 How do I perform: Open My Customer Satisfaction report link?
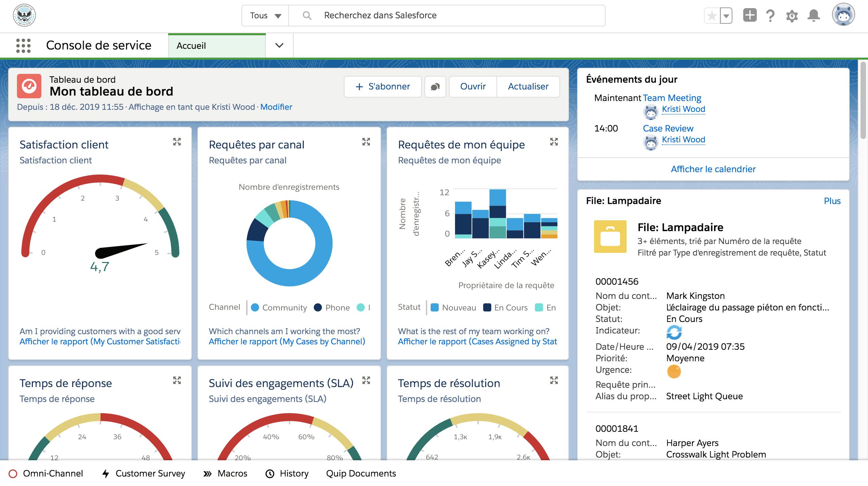coord(100,342)
